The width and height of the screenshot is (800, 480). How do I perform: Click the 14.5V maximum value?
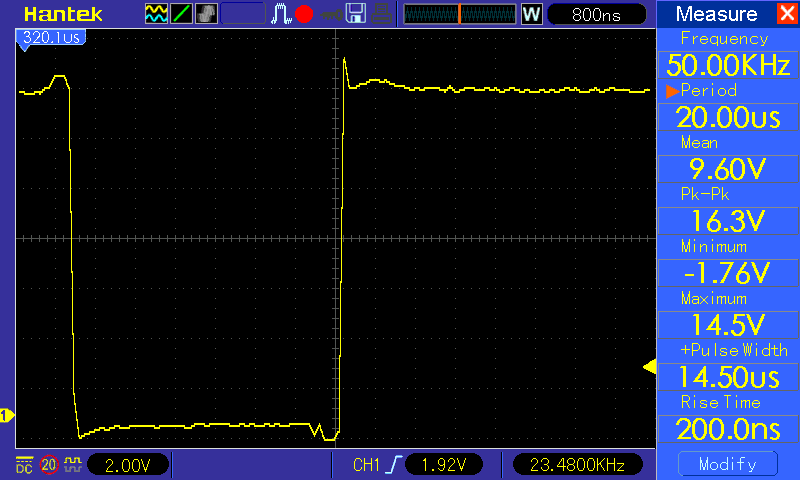[x=728, y=325]
